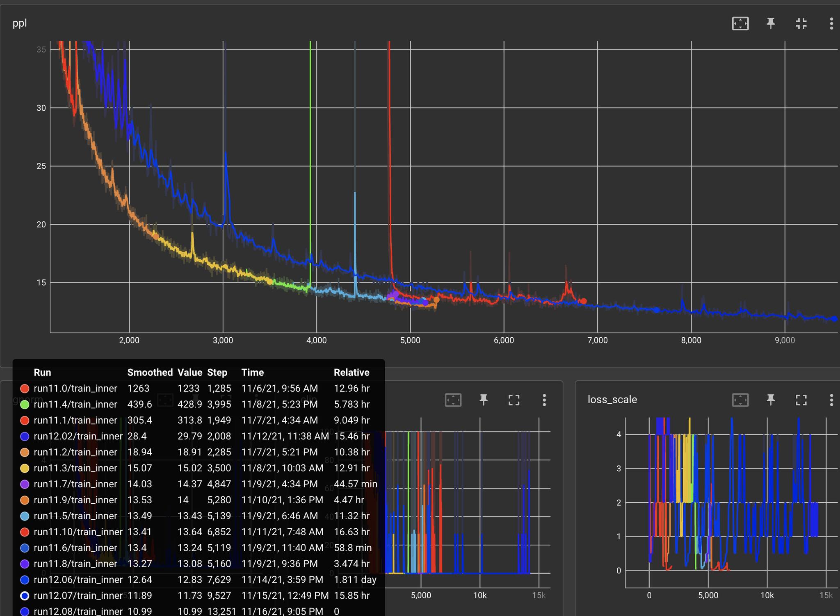Image resolution: width=840 pixels, height=616 pixels.
Task: Select the run12.06/train_inner tooltip row
Action: click(78, 580)
